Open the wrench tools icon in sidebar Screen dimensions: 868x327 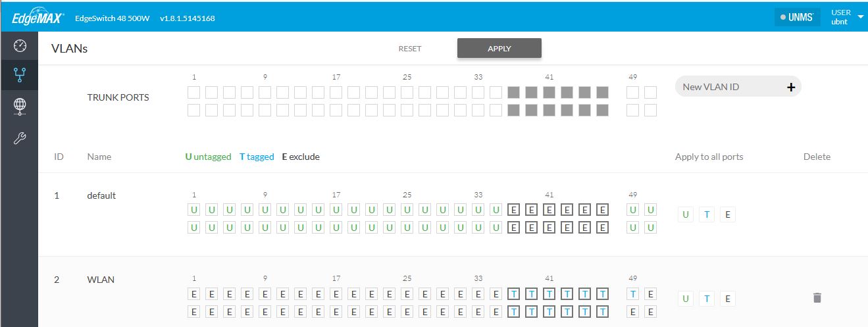(x=19, y=138)
